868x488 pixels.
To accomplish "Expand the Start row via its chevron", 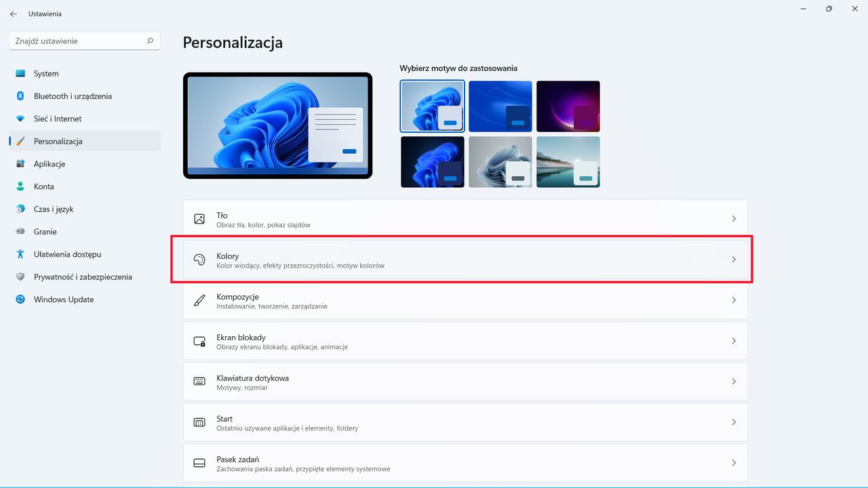I will pos(734,422).
